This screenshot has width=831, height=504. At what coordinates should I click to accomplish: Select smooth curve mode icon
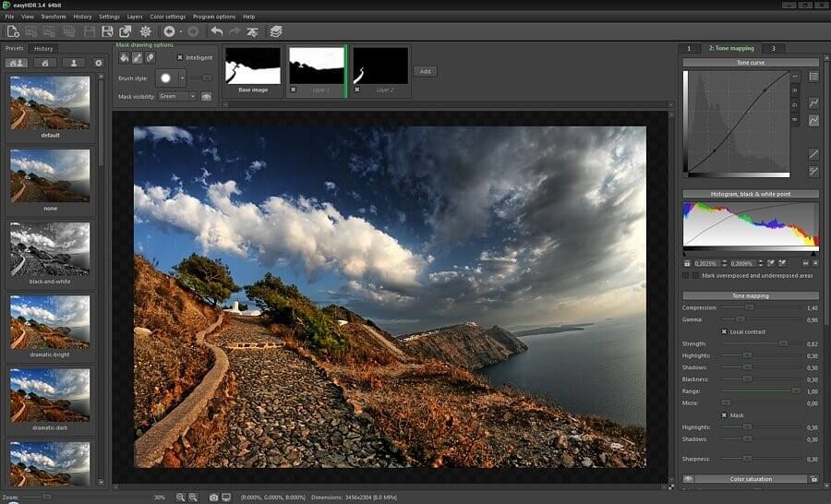pos(813,121)
